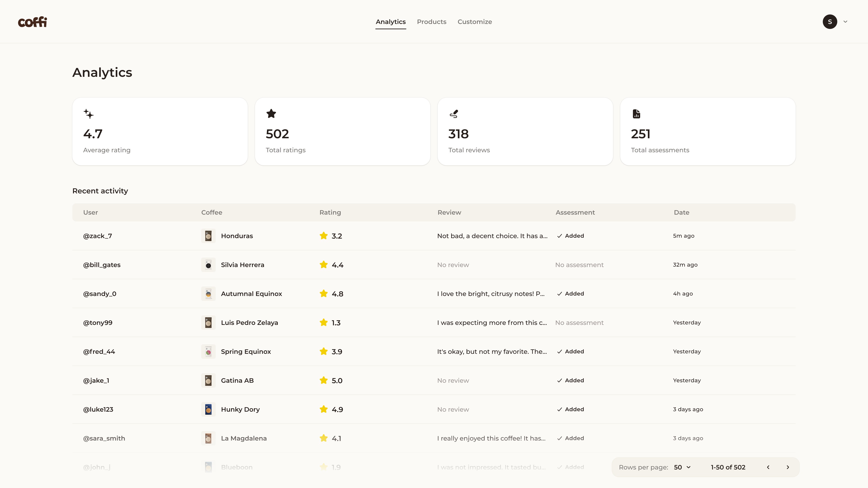Click the yellow star next to rating 3.2
Screen dimensions: 868x488
323,236
